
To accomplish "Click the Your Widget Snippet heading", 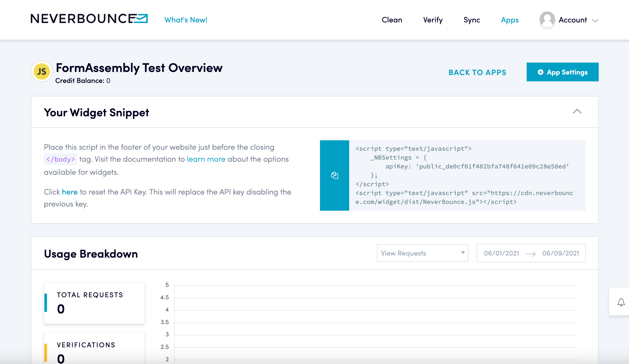I will coord(96,112).
